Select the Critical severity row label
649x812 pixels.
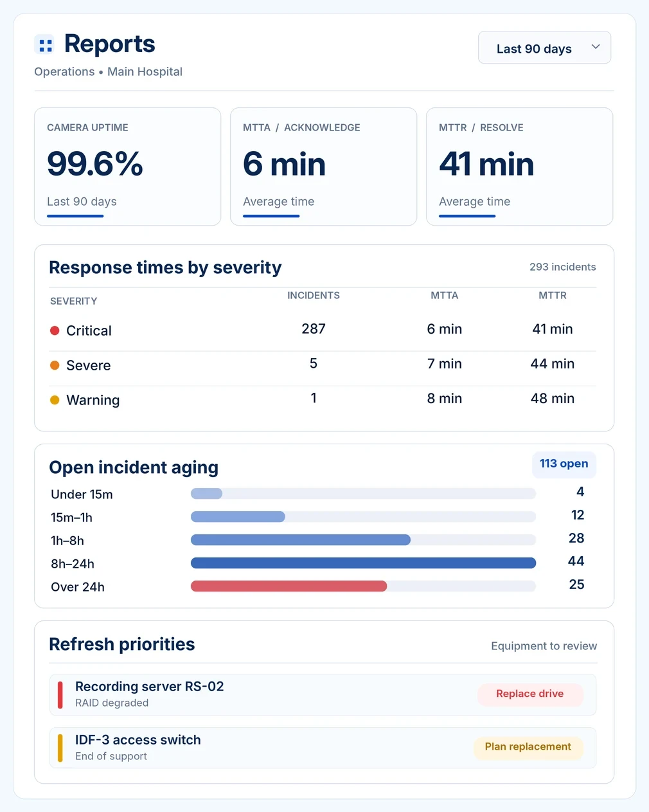(x=89, y=330)
